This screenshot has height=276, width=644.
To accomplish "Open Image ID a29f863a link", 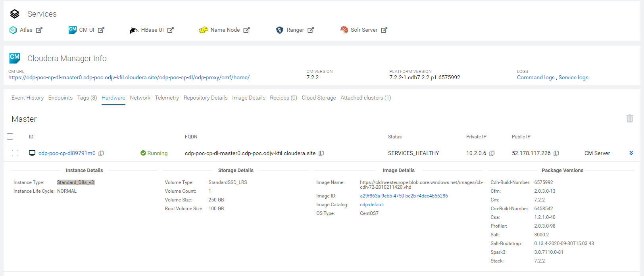I will point(404,196).
